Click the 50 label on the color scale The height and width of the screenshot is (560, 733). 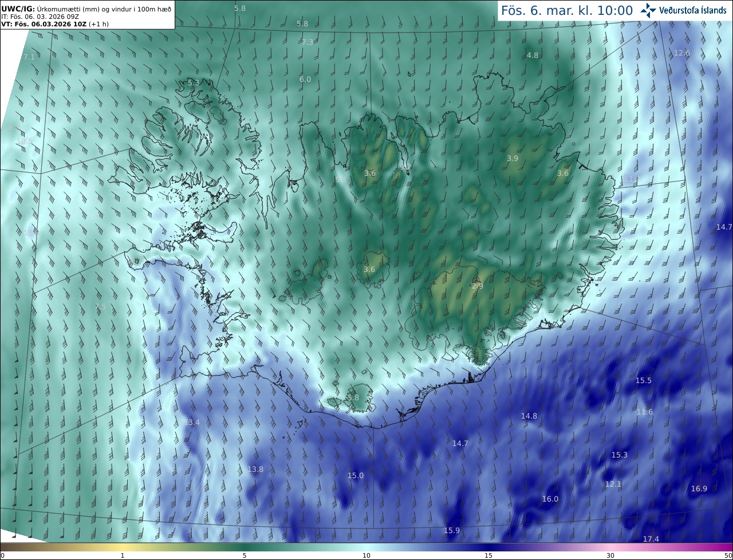[x=728, y=555]
